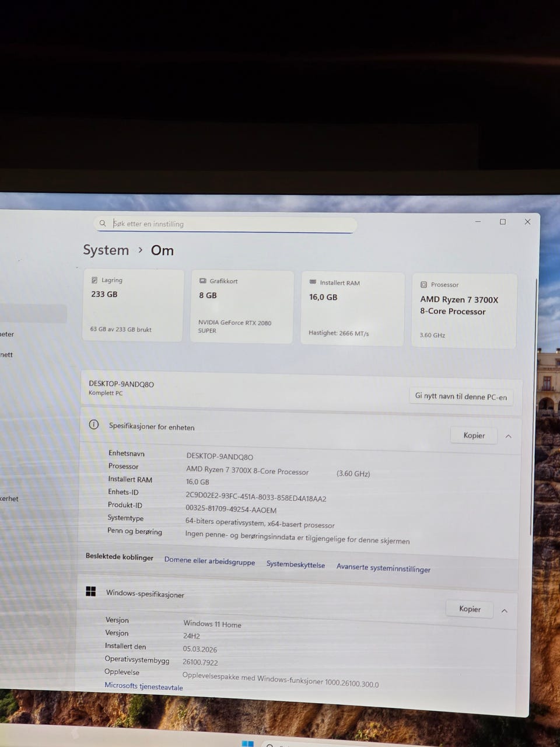Click the Windows Start icon on taskbar
This screenshot has width=560, height=747.
click(247, 743)
